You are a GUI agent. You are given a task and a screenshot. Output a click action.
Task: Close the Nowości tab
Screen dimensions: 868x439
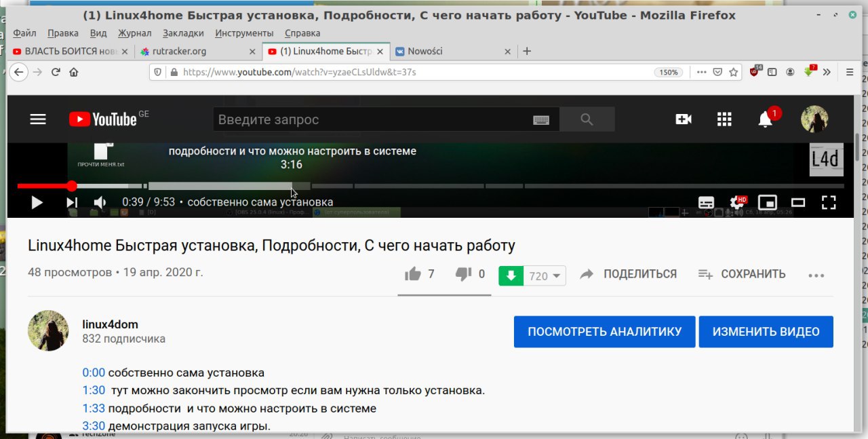pos(507,51)
